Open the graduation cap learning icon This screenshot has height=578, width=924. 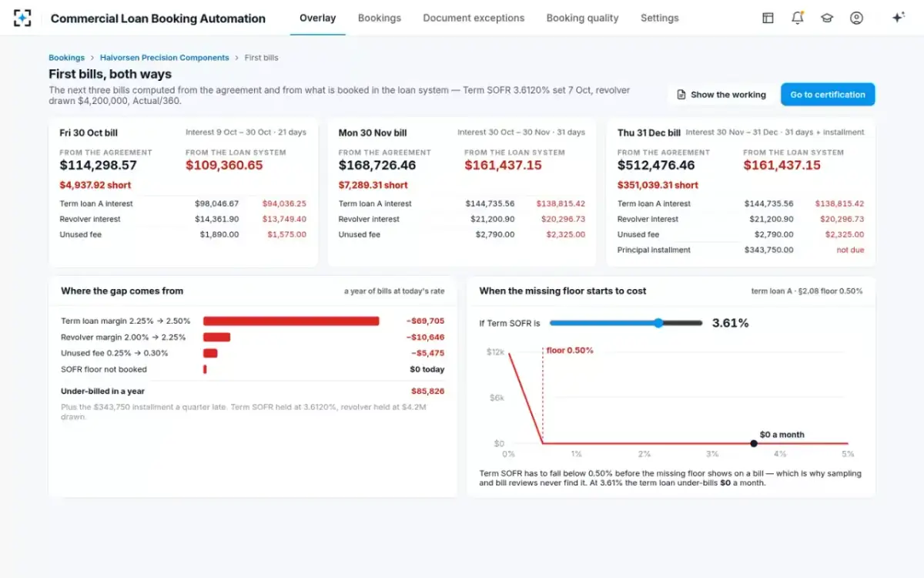827,18
